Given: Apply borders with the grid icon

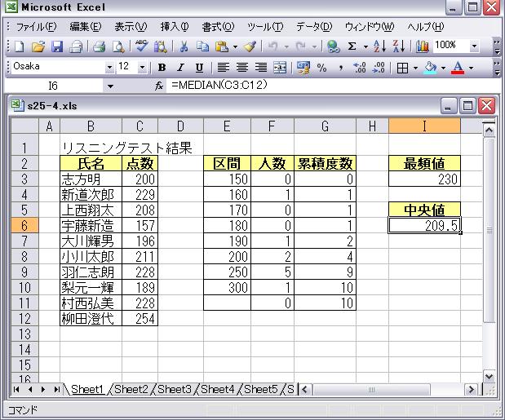Looking at the screenshot, I should tap(402, 68).
